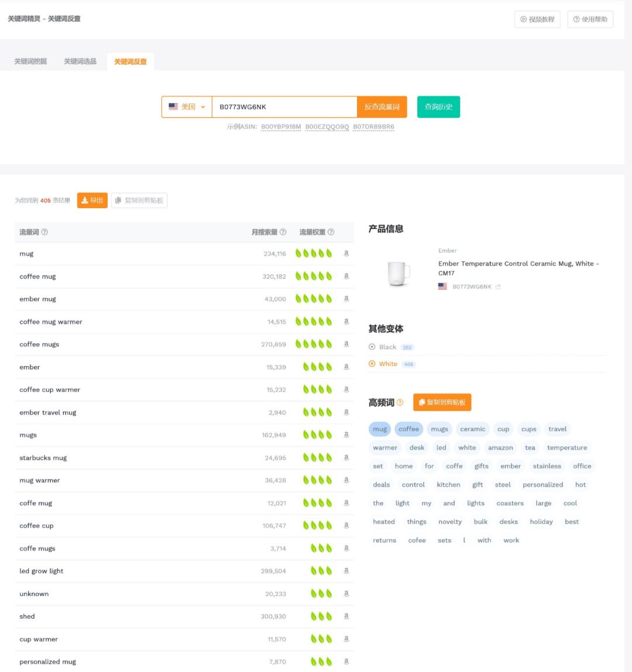
Task: Open 查询历史 with the green button
Action: pos(438,106)
